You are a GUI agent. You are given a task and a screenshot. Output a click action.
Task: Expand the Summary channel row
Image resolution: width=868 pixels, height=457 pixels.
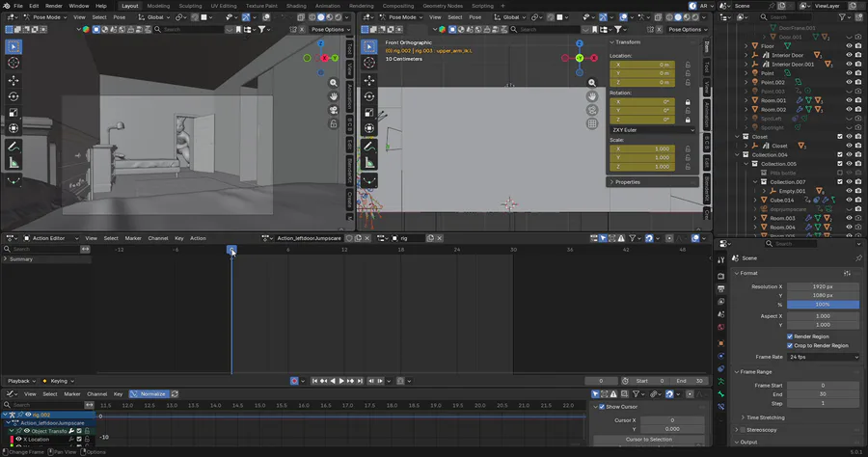click(x=6, y=259)
